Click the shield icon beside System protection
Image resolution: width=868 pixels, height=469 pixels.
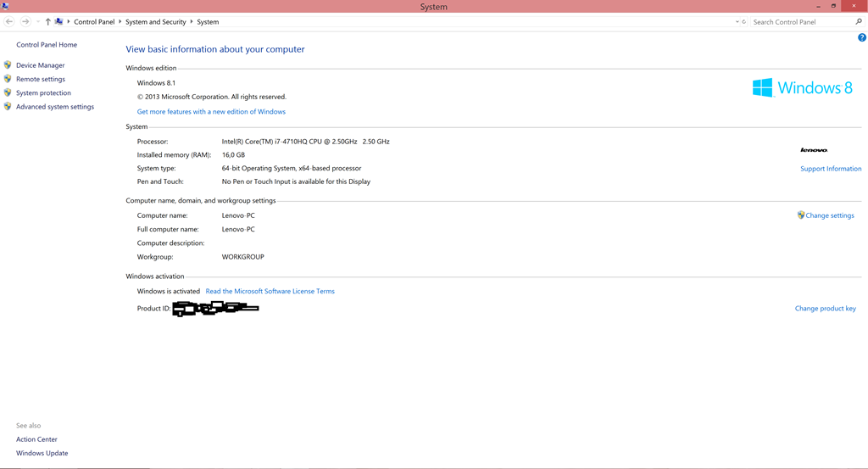pyautogui.click(x=8, y=93)
